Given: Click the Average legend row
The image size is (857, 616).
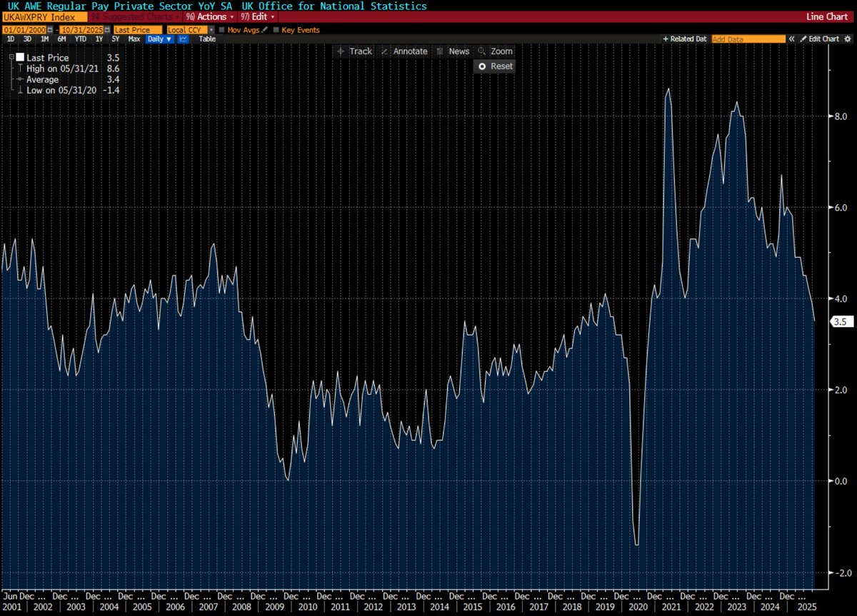Looking at the screenshot, I should pyautogui.click(x=68, y=79).
